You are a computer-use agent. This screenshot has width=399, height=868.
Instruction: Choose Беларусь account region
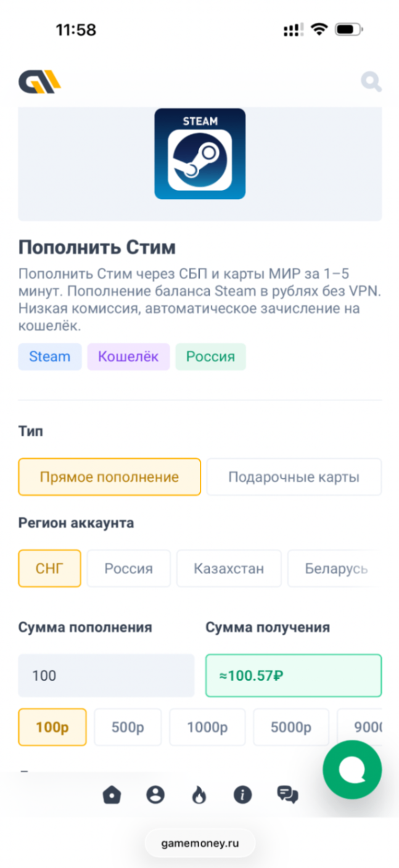click(335, 568)
